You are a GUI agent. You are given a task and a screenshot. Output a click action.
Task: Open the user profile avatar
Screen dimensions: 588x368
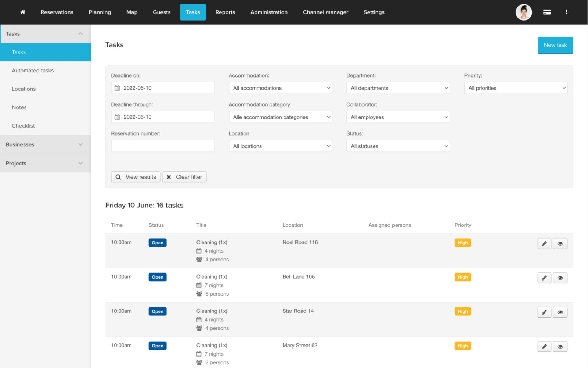point(523,12)
